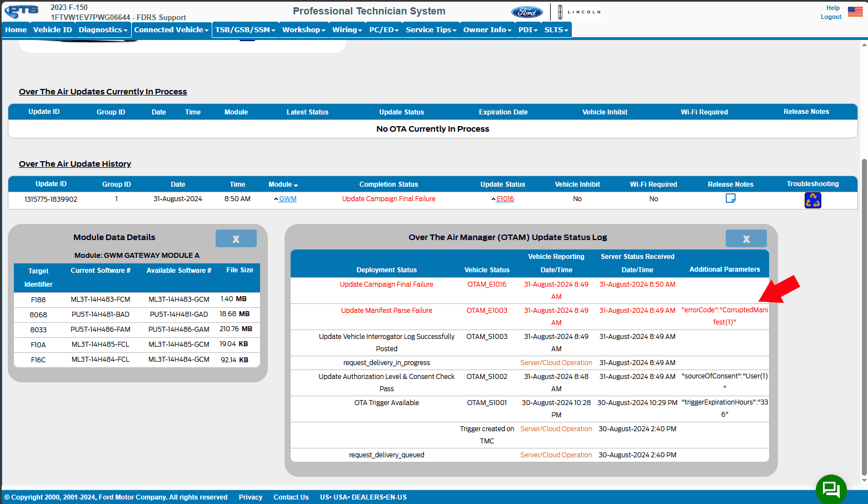The image size is (868, 504).
Task: Sort by the Module column header arrow
Action: (296, 185)
